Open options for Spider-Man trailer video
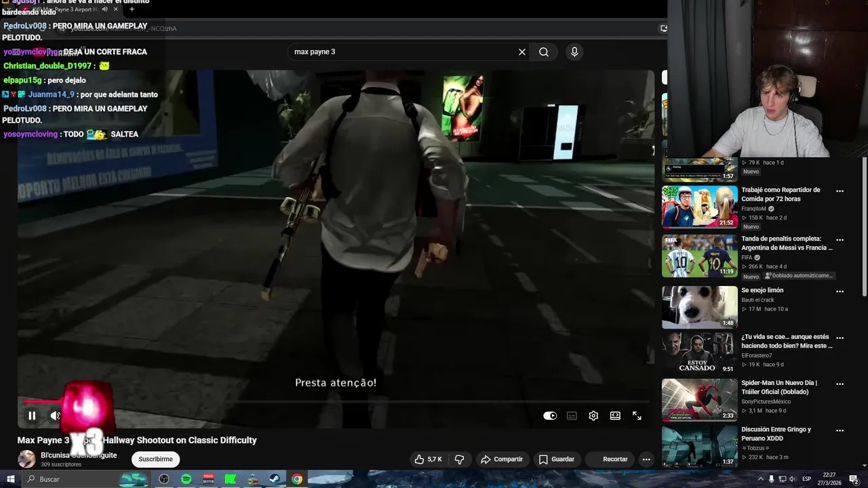 840,384
